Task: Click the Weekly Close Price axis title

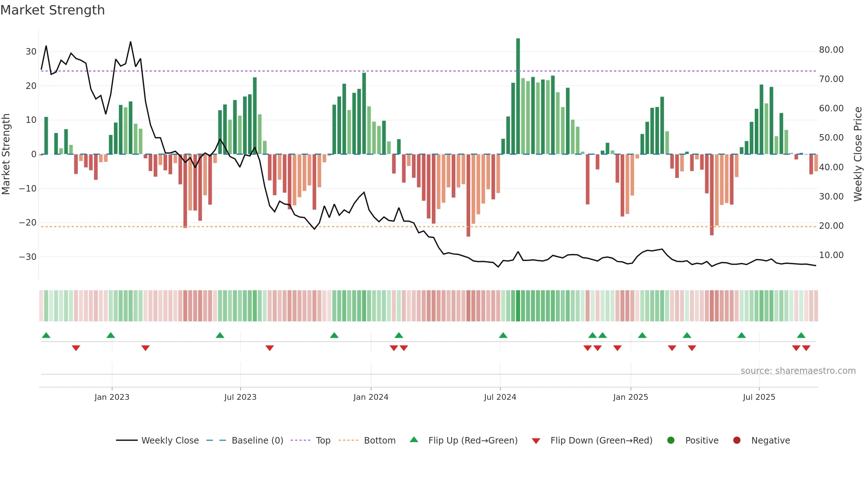Action: pyautogui.click(x=858, y=154)
